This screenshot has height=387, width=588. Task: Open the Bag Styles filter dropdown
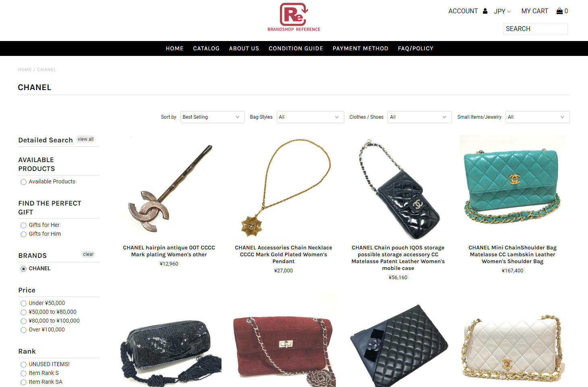coord(310,117)
